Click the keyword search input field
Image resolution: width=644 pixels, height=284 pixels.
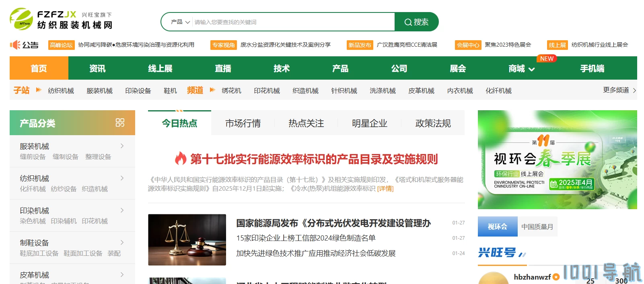(294, 22)
